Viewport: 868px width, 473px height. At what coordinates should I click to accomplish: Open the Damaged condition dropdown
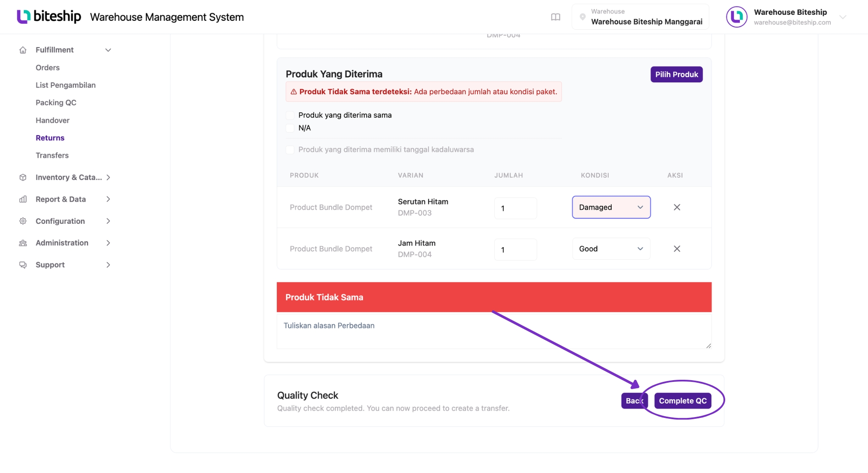pyautogui.click(x=611, y=207)
